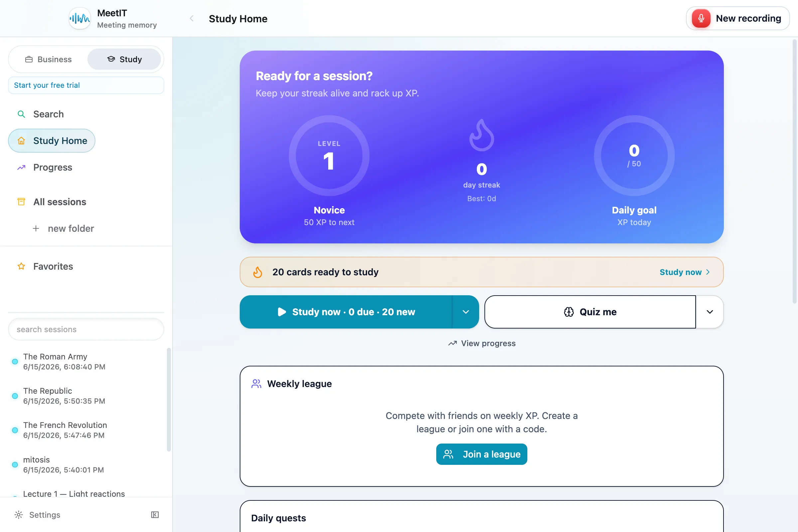Click the magnifier Search icon in sidebar
The height and width of the screenshot is (532, 798).
(21, 114)
